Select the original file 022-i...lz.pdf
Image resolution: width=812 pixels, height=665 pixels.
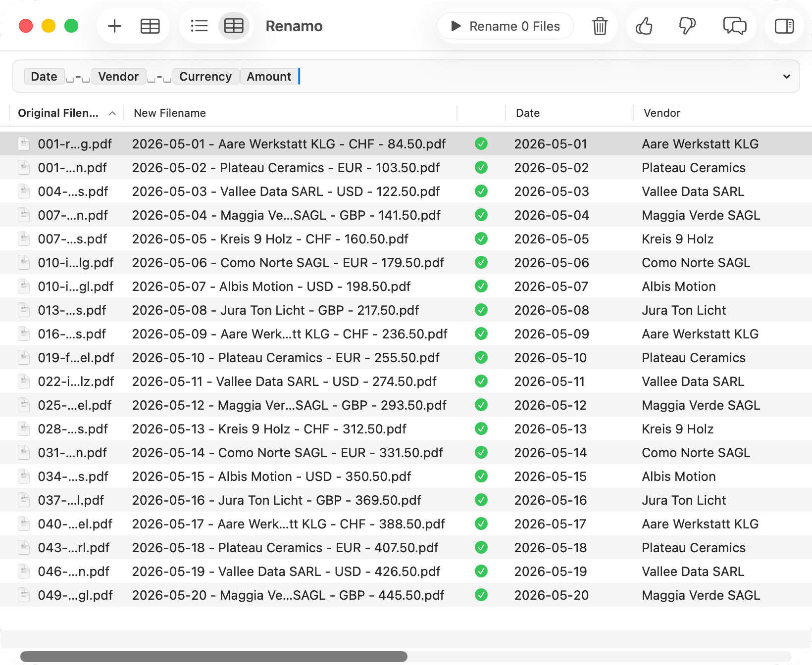click(x=76, y=381)
